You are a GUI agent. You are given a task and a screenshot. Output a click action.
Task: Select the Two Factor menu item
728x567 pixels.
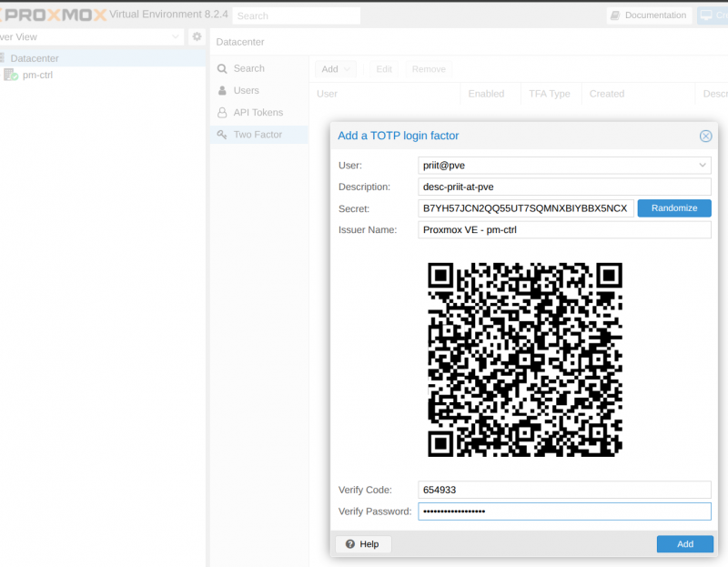pyautogui.click(x=259, y=135)
